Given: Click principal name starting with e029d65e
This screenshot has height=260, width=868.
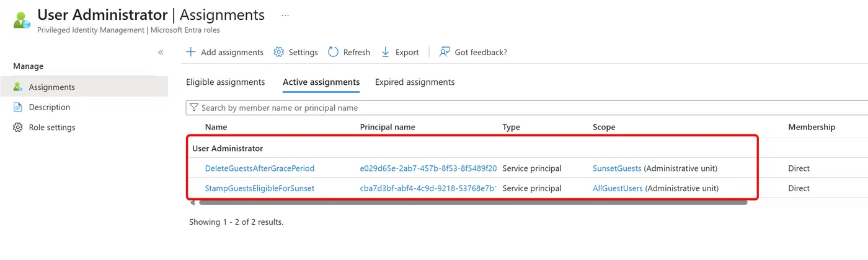Looking at the screenshot, I should [x=428, y=168].
